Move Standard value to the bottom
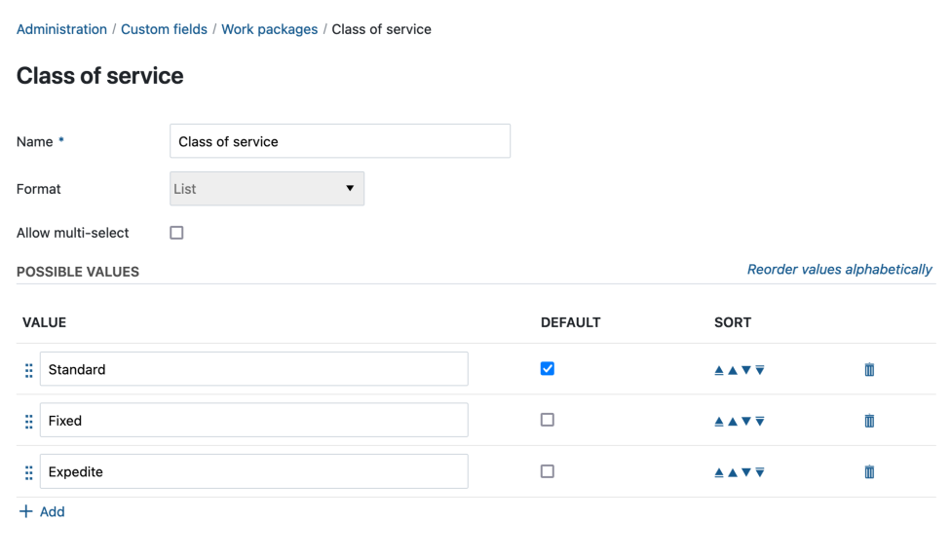This screenshot has width=952, height=560. click(x=760, y=370)
